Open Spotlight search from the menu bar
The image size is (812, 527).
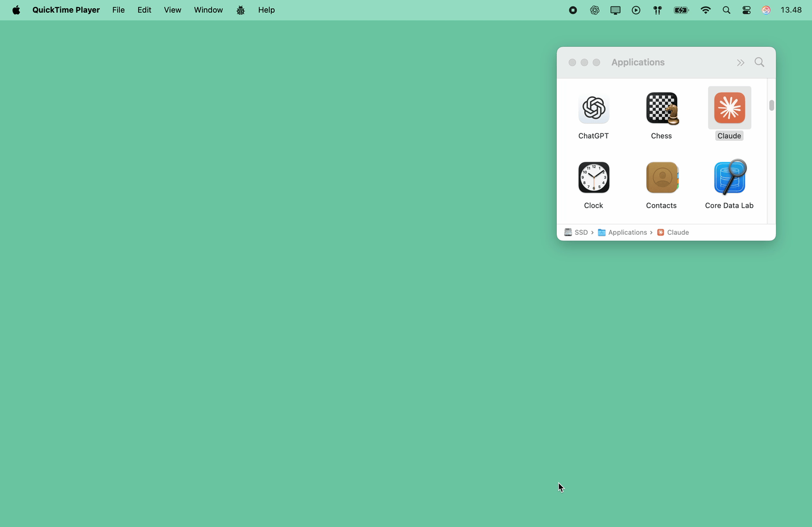tap(726, 10)
